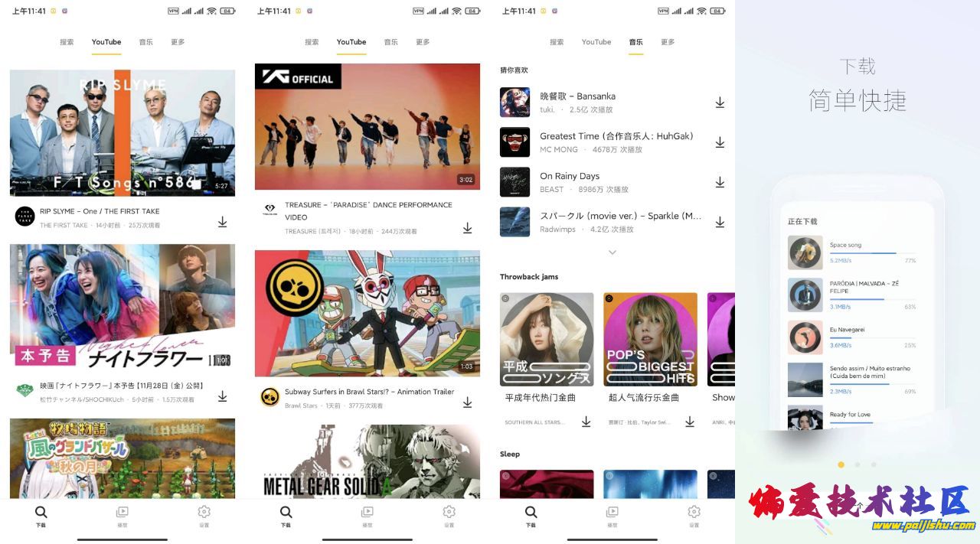Download On Rainy Days by BEAST
The image size is (980, 544).
(x=720, y=182)
